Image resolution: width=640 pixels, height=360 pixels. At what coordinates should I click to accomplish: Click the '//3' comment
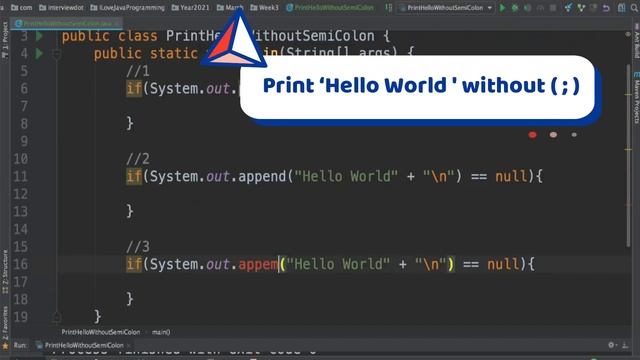point(138,247)
